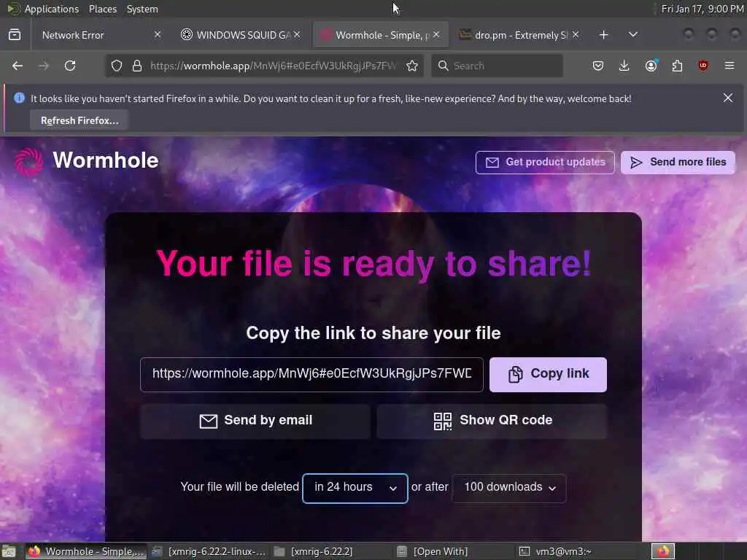This screenshot has height=560, width=747.
Task: Switch to the Wormhole tab
Action: [380, 35]
